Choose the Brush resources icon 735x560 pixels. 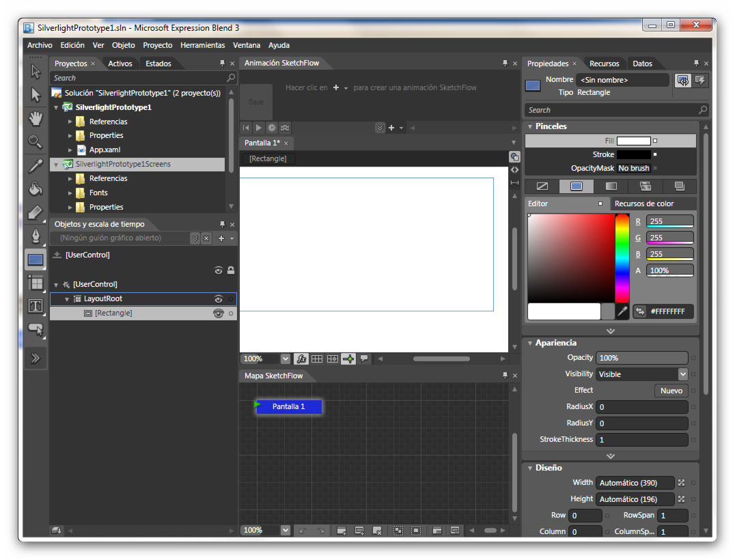[679, 186]
